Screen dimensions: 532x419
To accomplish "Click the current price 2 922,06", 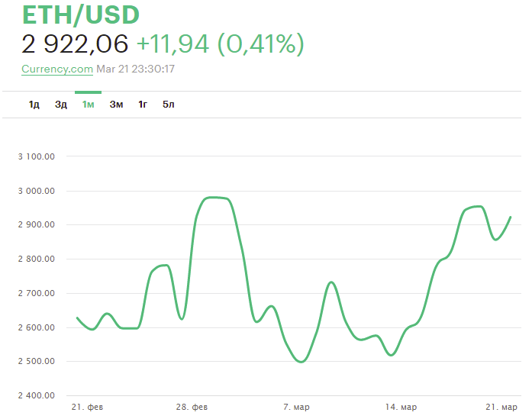I will (75, 44).
